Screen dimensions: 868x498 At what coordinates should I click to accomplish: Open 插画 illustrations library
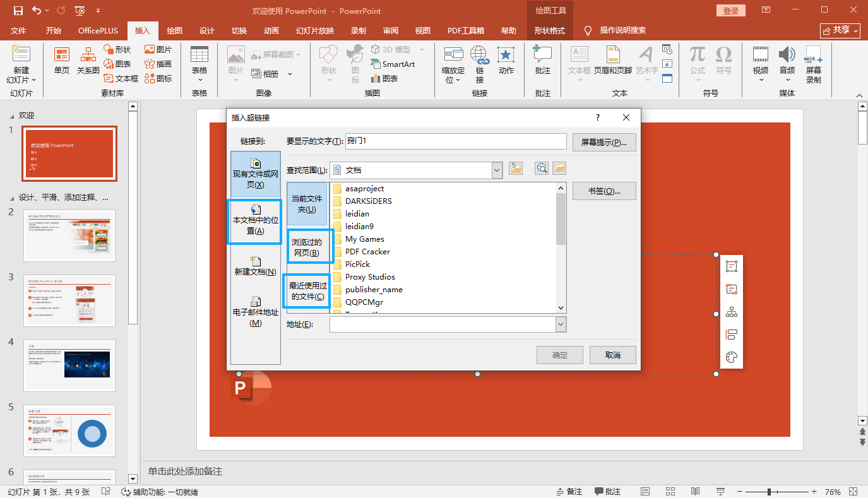[x=158, y=64]
